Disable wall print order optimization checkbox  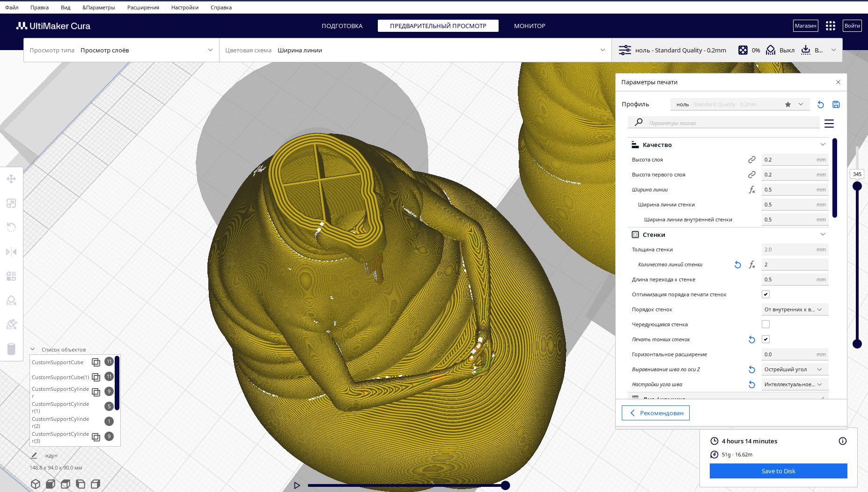click(x=765, y=294)
